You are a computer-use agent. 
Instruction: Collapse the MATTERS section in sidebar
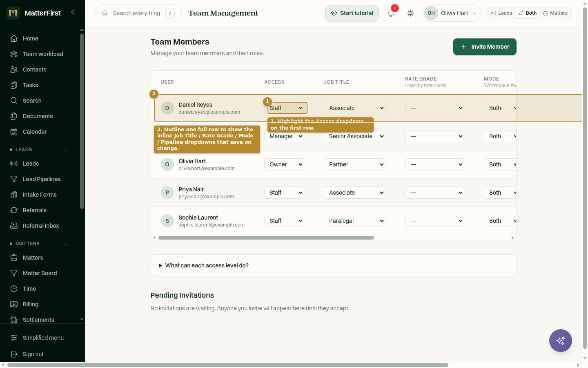coord(66,244)
